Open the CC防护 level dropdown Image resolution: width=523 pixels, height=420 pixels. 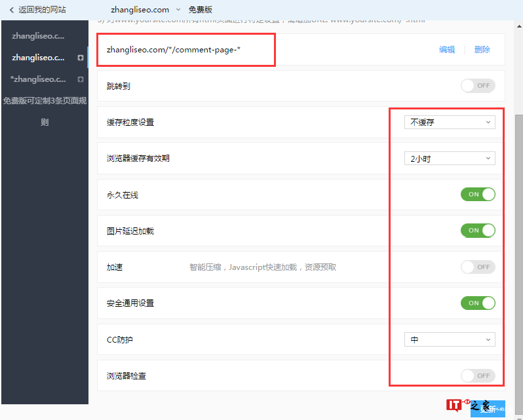click(x=450, y=339)
